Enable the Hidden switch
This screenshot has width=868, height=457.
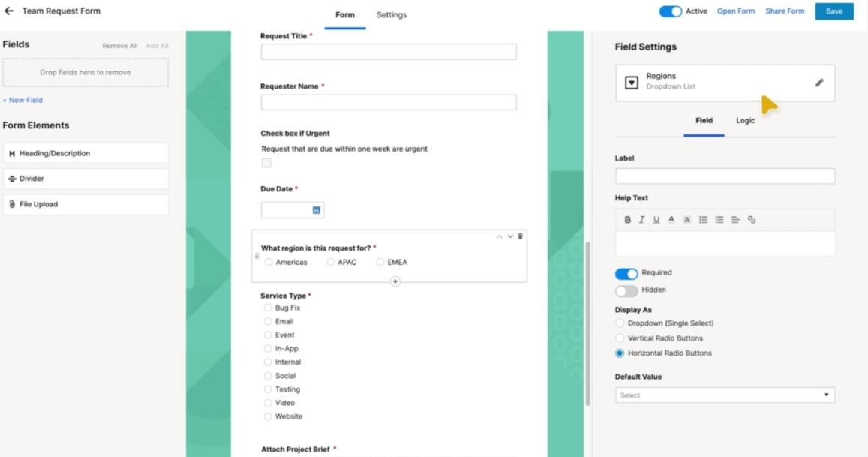coord(626,291)
